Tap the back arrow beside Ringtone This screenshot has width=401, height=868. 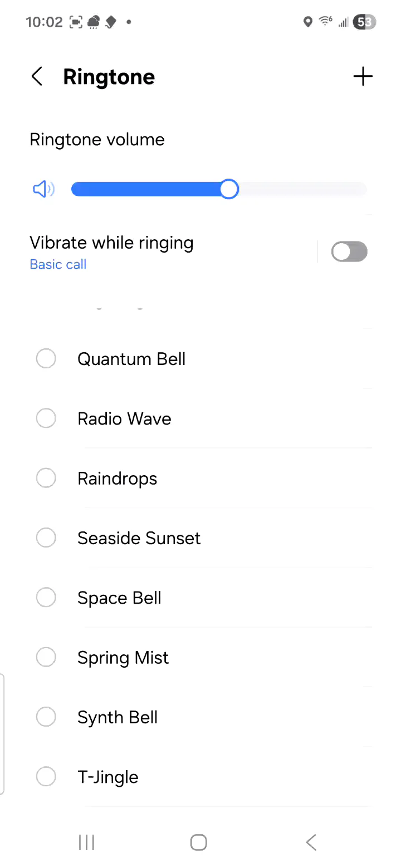coord(37,77)
